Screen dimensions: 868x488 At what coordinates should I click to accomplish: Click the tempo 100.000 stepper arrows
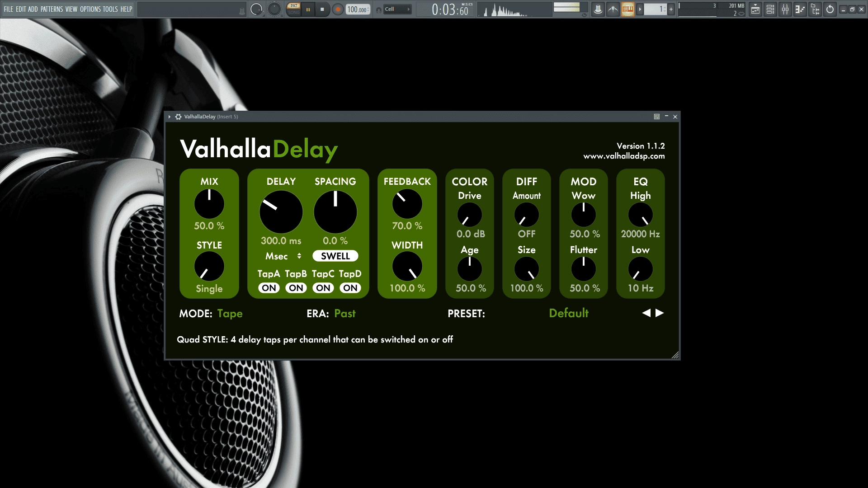click(368, 9)
